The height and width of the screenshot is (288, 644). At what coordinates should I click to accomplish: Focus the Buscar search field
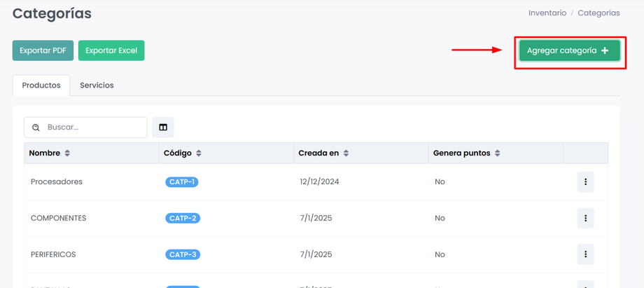pos(94,128)
